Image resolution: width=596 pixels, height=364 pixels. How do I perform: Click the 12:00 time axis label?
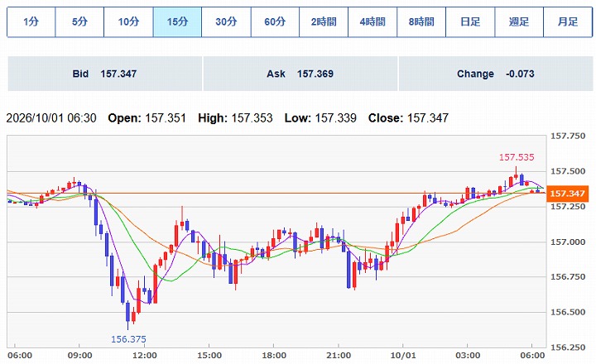144,356
